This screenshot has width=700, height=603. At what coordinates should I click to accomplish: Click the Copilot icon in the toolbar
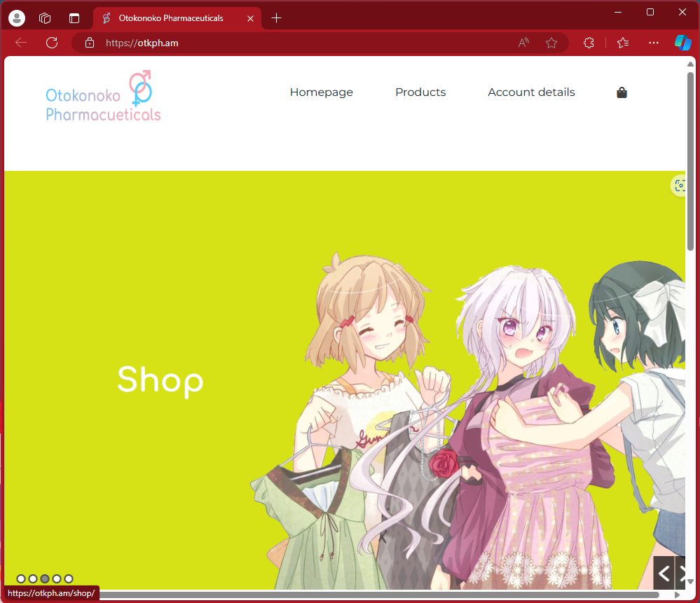tap(682, 43)
